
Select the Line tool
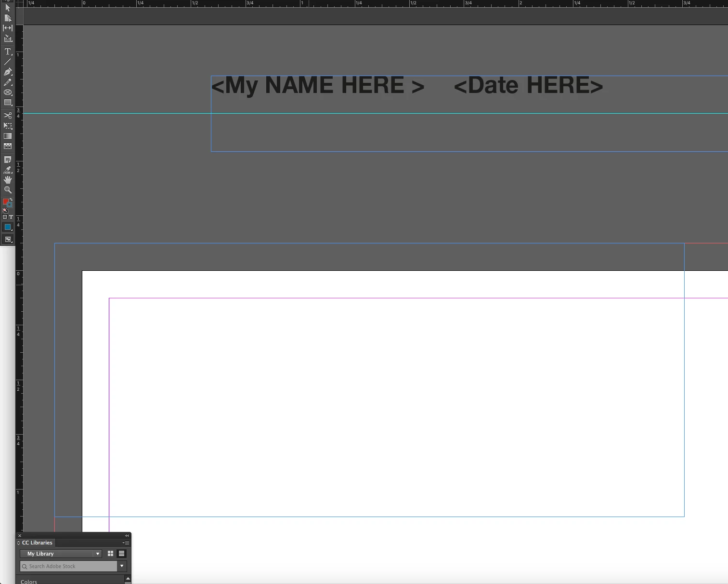point(8,62)
